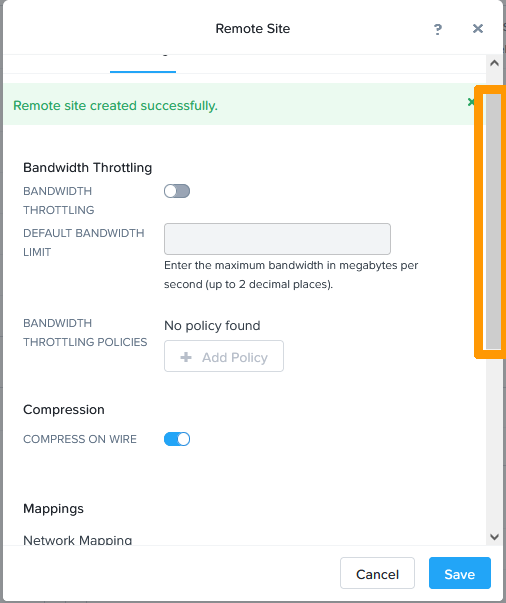Click scrollbar track below the thumb
506x603 pixels.
(494, 438)
